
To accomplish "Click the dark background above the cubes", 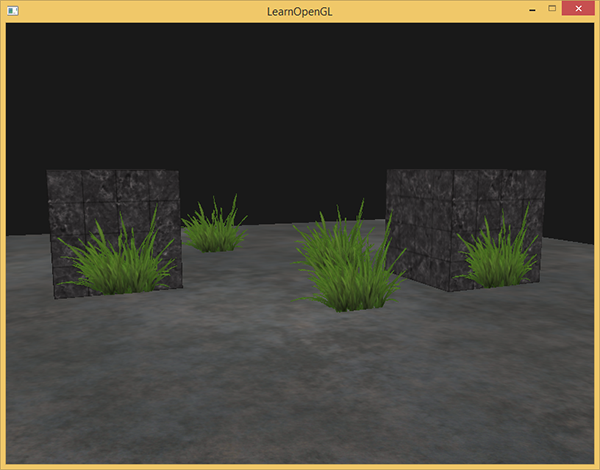I will click(300, 100).
